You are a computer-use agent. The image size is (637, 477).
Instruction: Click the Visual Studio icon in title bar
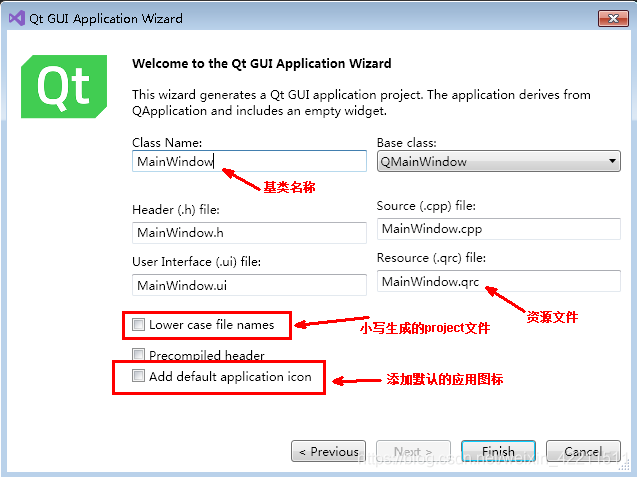click(x=17, y=18)
